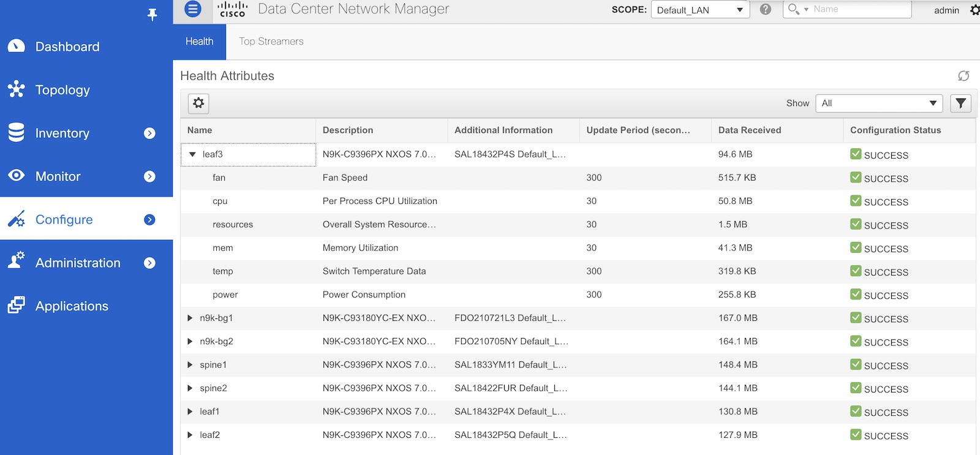Image resolution: width=980 pixels, height=455 pixels.
Task: Expand the leaf1 row
Action: pos(190,412)
